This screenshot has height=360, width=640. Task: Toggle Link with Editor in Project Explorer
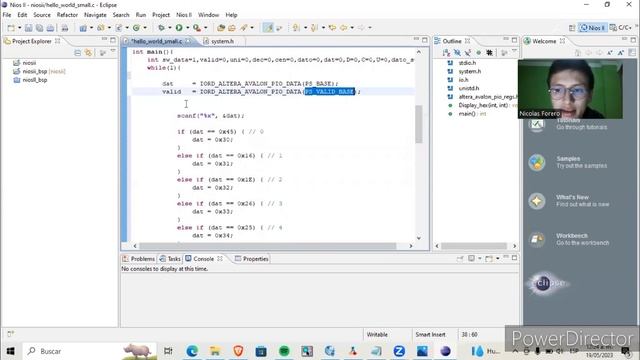click(x=88, y=53)
